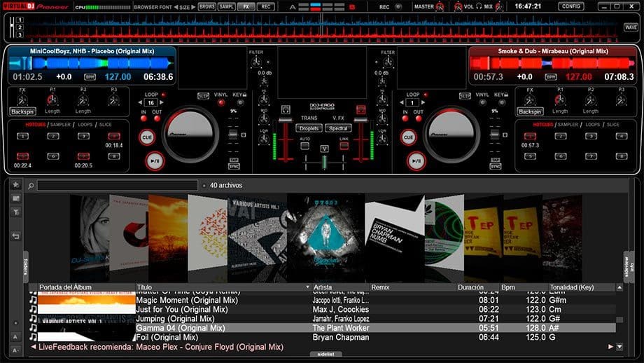This screenshot has height=363, width=644.
Task: Open the Droplets transition selector
Action: [x=309, y=128]
